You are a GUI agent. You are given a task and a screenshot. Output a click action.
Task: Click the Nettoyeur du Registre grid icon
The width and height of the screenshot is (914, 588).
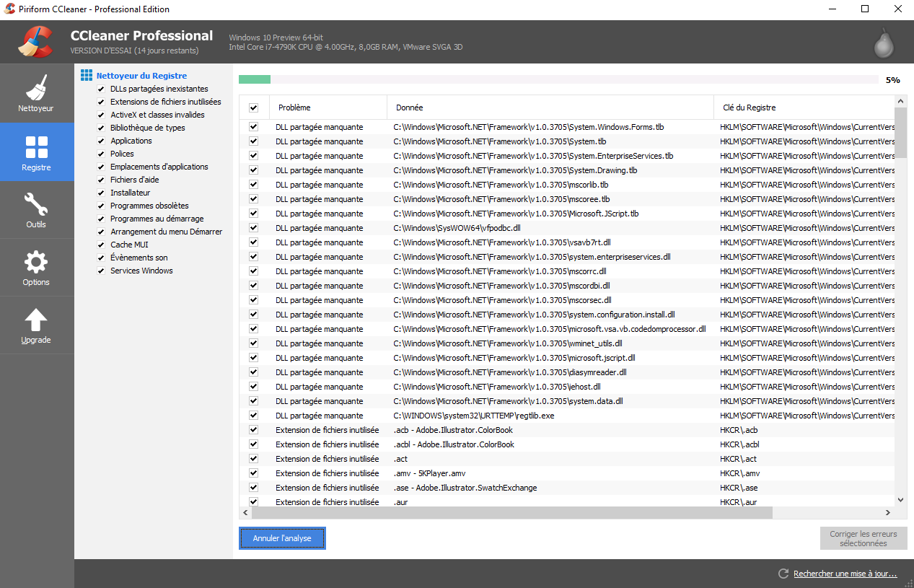click(x=87, y=75)
